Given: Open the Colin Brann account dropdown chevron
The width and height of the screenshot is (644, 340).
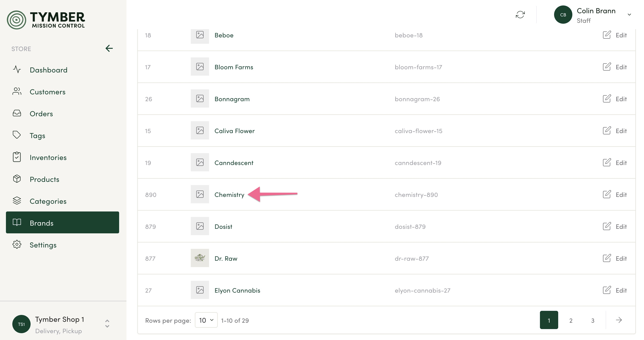Looking at the screenshot, I should click(629, 15).
